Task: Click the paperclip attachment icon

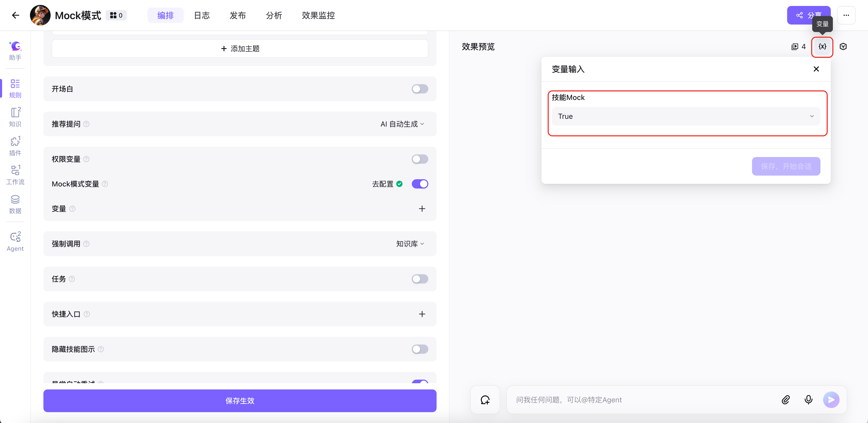Action: [x=785, y=400]
